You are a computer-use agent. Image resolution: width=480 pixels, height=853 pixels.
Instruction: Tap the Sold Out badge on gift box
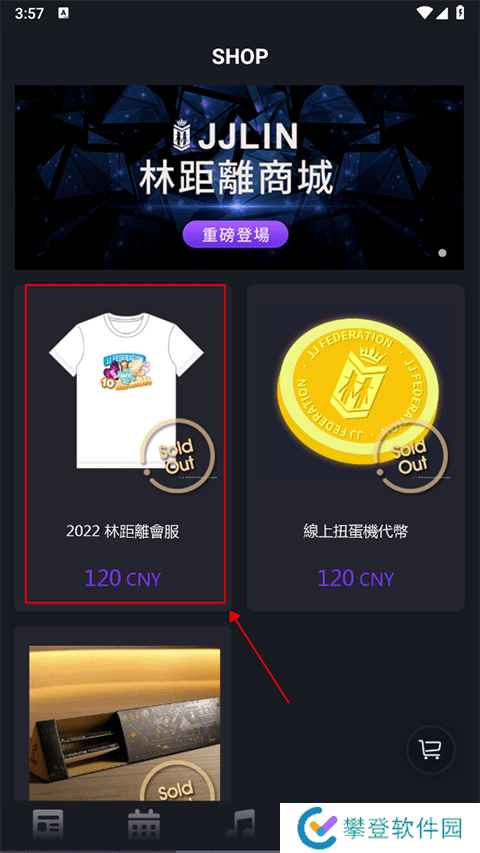[x=178, y=781]
